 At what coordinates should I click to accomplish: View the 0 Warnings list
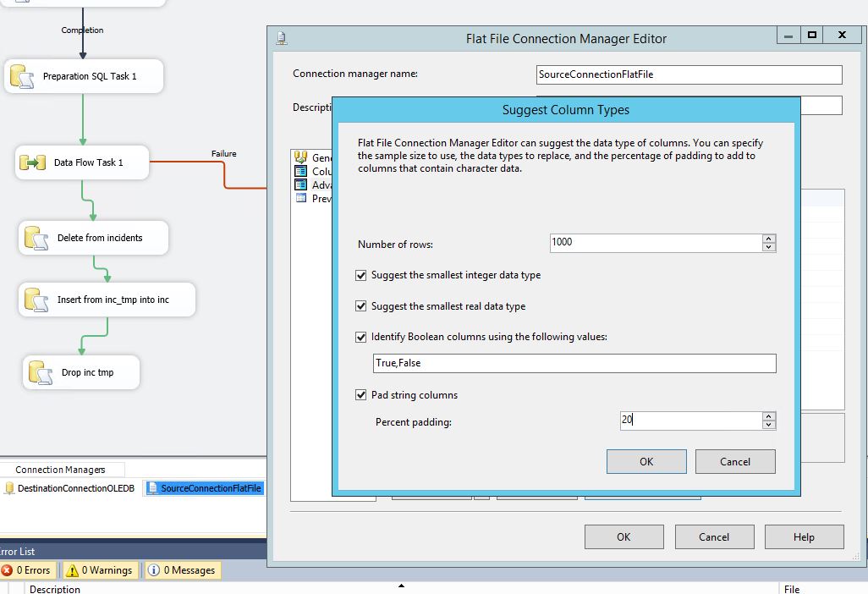tap(100, 570)
